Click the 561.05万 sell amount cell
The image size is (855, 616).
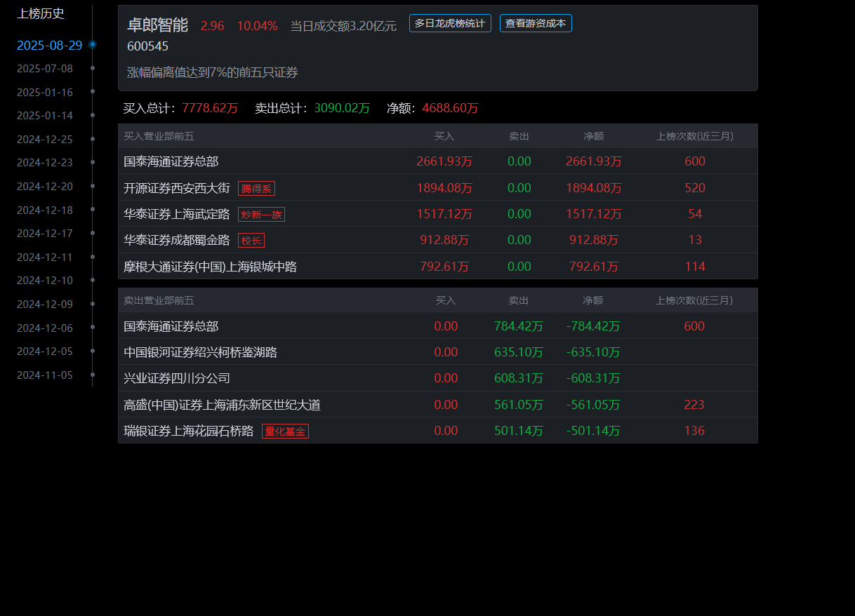point(519,405)
